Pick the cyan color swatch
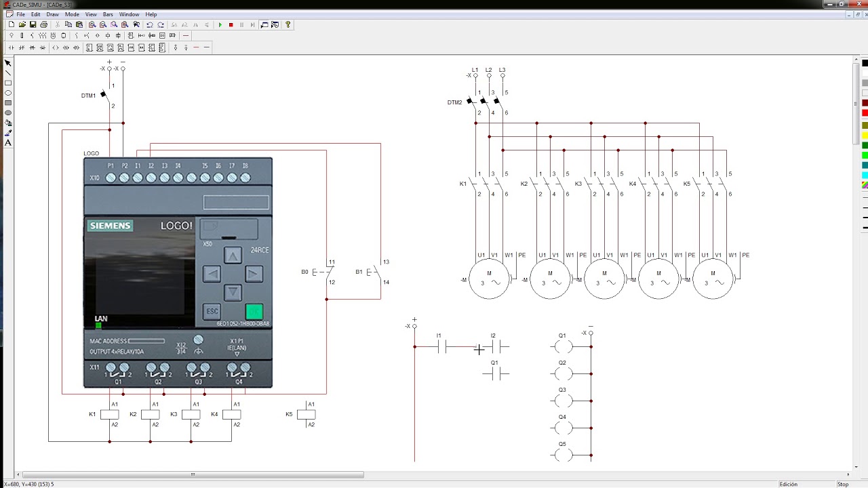868x488 pixels. click(865, 175)
